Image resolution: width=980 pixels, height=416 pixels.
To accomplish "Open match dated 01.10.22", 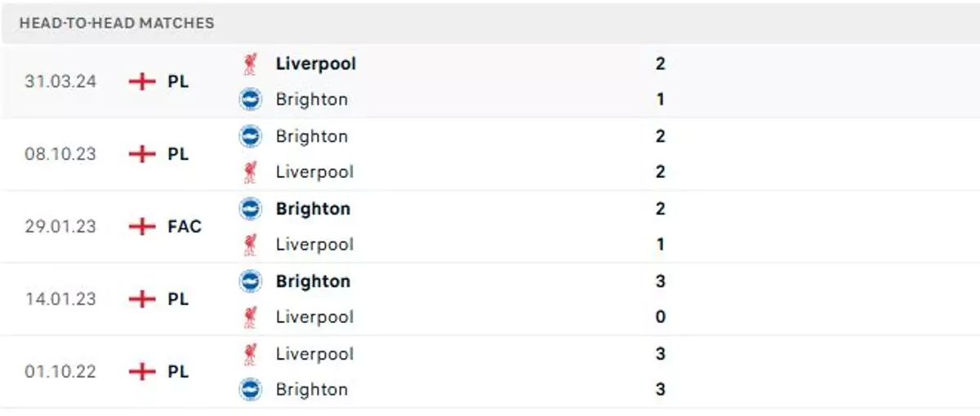I will (60, 371).
